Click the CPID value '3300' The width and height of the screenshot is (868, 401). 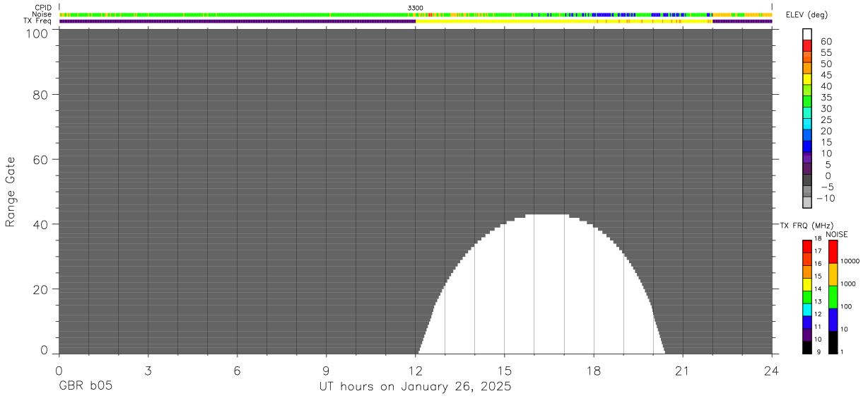pyautogui.click(x=416, y=8)
